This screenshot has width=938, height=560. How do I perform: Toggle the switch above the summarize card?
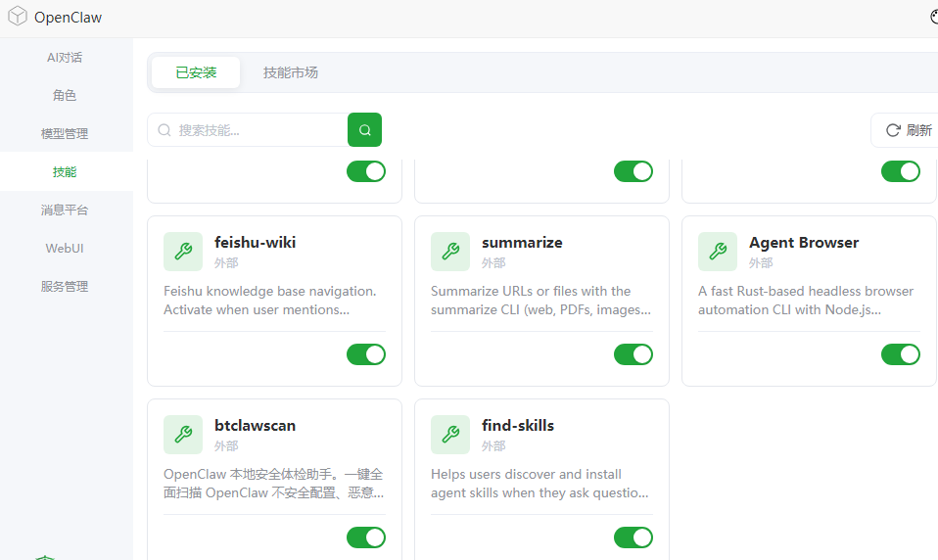(633, 171)
